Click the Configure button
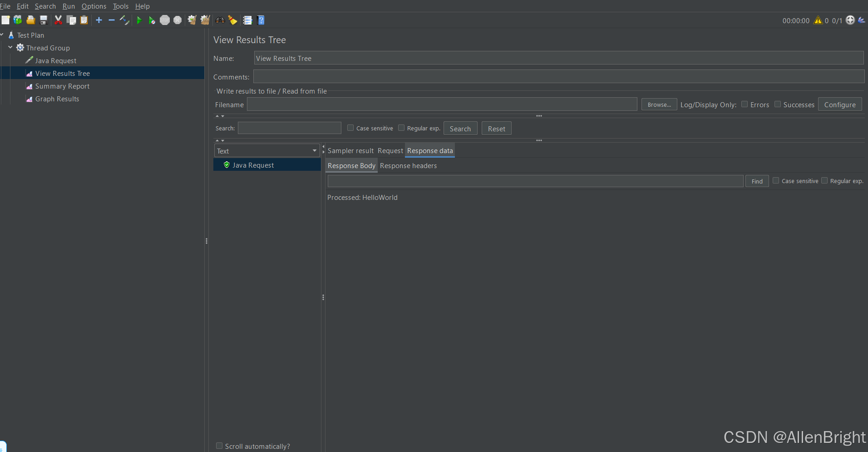Viewport: 868px width, 452px height. pos(839,104)
